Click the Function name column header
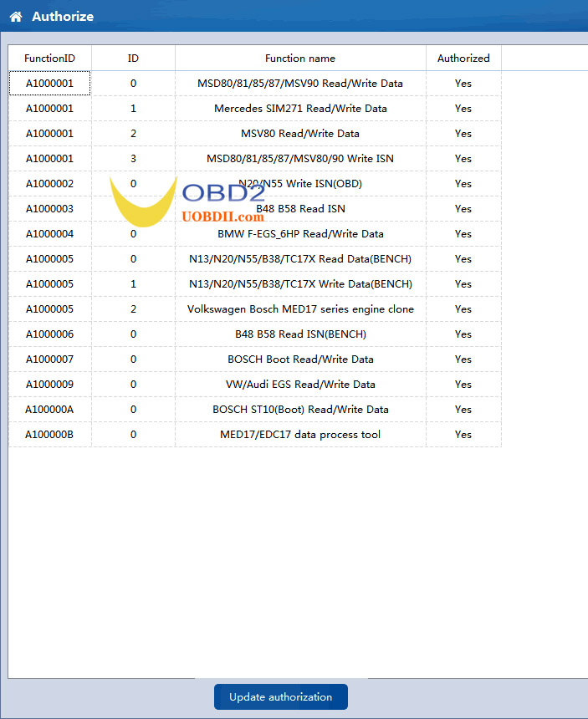 click(300, 59)
